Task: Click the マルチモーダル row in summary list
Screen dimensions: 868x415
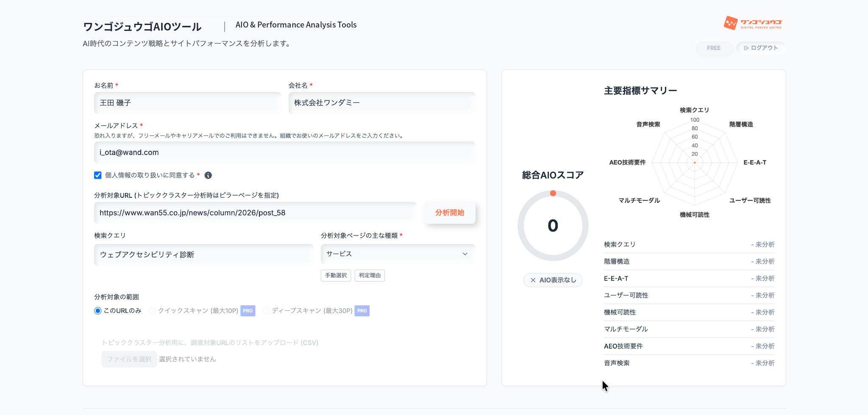Action: point(689,329)
